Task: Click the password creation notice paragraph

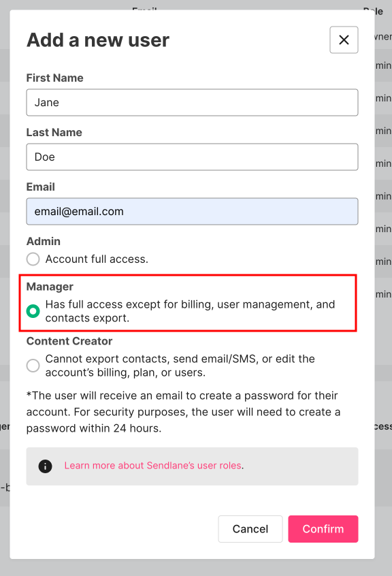Action: coord(184,412)
